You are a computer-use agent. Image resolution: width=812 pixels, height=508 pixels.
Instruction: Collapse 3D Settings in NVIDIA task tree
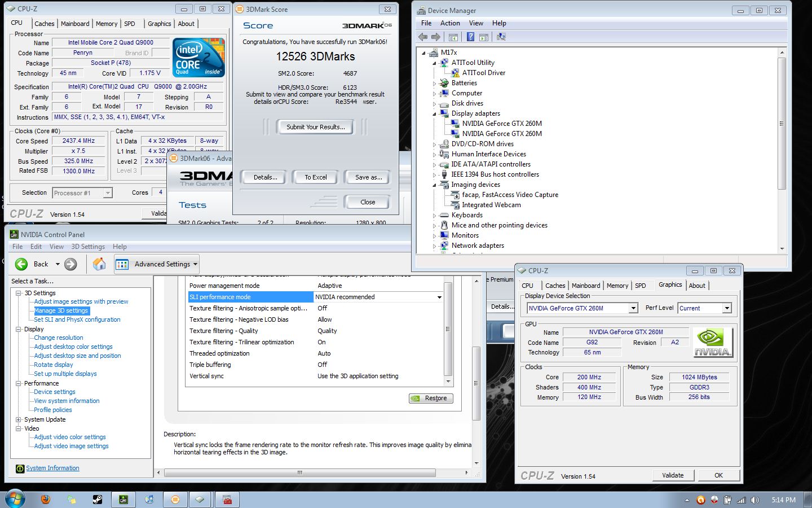[x=19, y=293]
